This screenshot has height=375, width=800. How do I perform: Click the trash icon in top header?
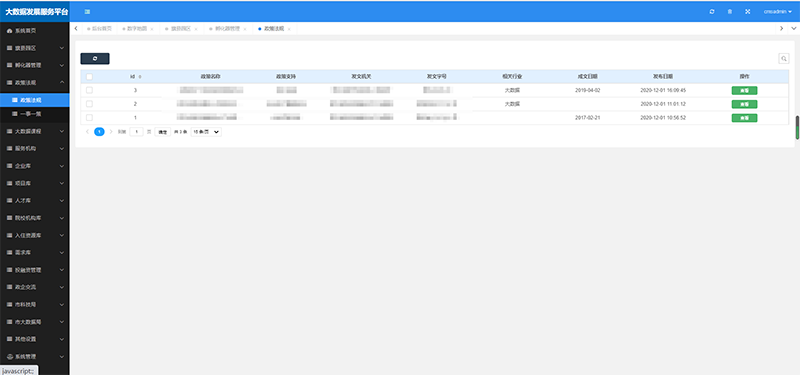[x=730, y=12]
